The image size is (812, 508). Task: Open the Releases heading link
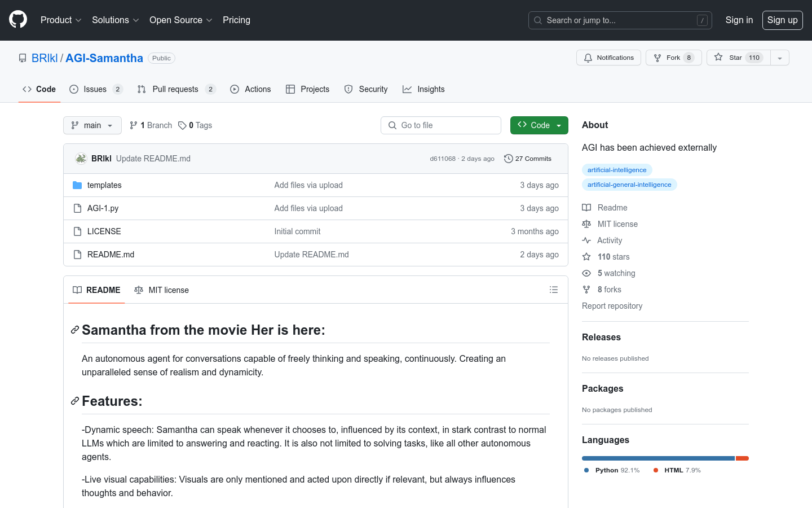(x=601, y=337)
